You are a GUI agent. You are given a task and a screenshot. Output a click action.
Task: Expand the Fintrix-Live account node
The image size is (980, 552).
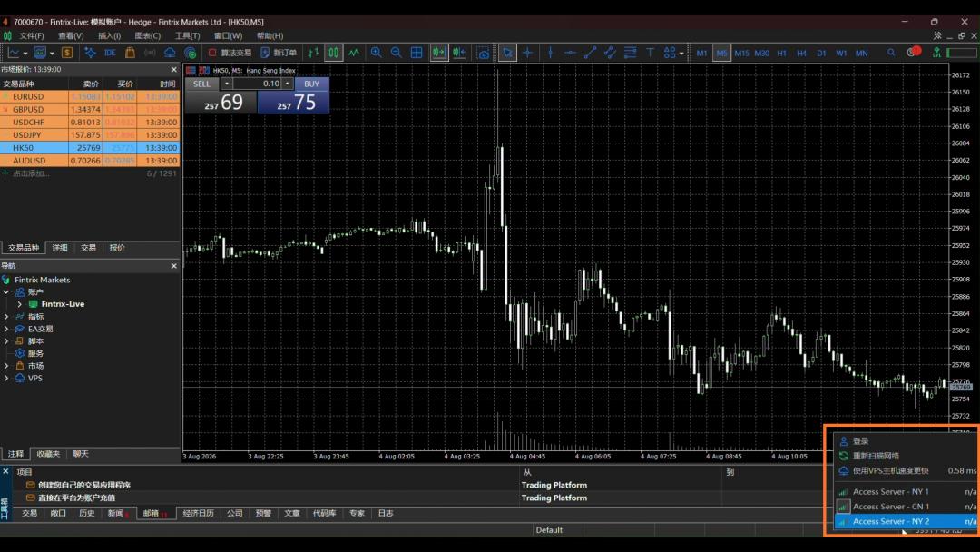click(x=19, y=304)
